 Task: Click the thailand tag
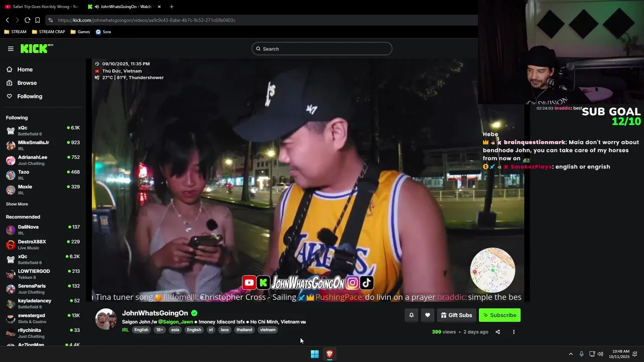244,330
